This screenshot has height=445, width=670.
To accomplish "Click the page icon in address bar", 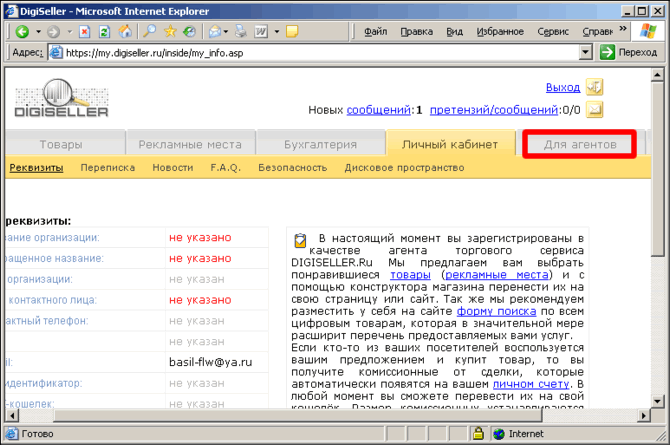I will pos(56,53).
